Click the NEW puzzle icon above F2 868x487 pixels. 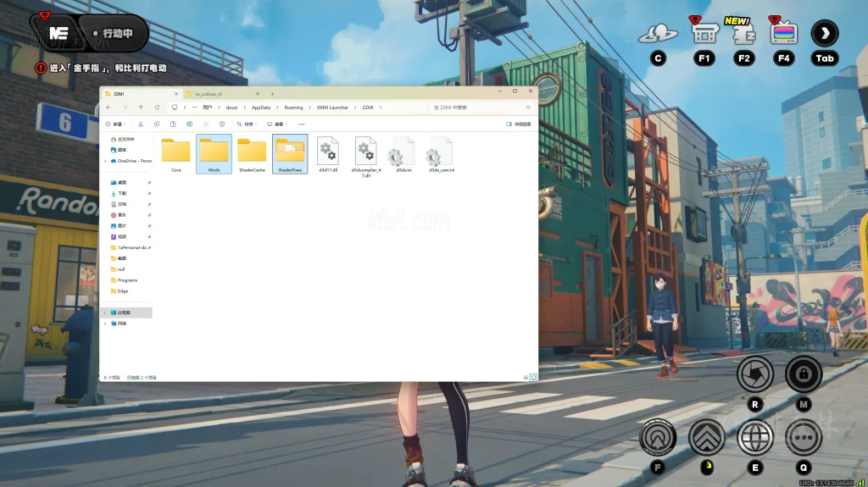[743, 34]
